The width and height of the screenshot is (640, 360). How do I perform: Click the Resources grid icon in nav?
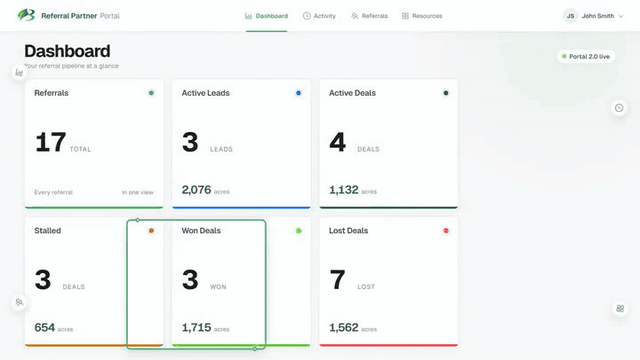tap(405, 16)
